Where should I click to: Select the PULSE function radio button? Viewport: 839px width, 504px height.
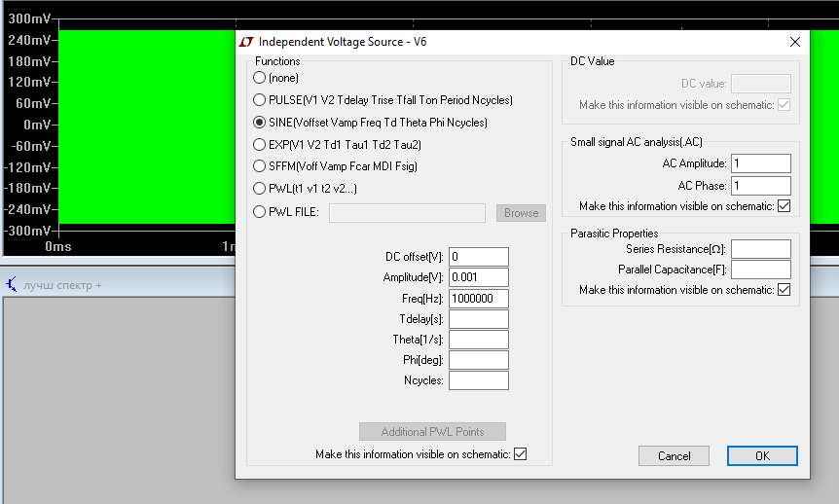coord(260,100)
